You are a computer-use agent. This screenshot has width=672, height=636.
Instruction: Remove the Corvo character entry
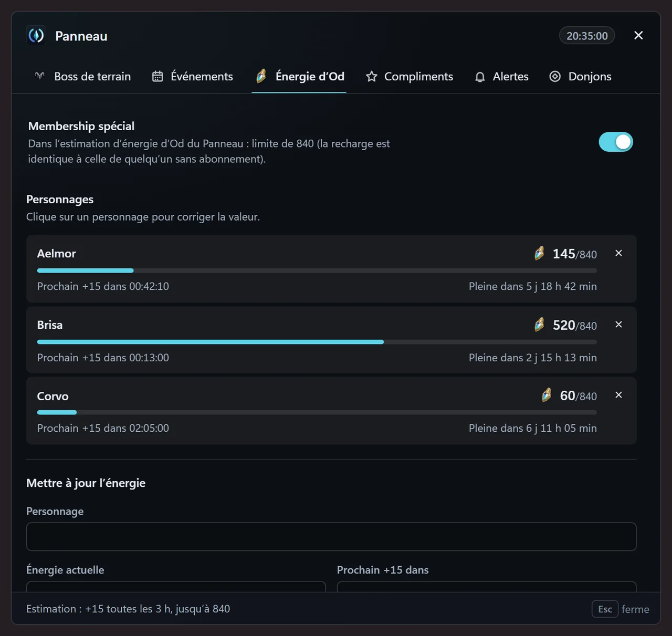click(619, 395)
